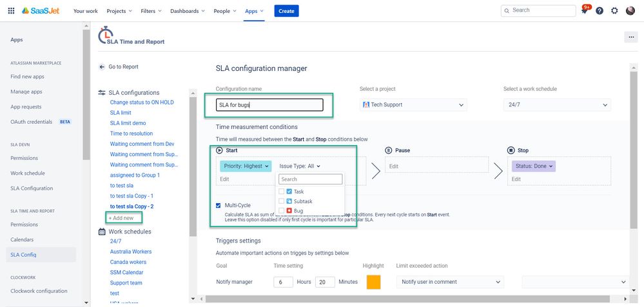Open the Notify user in comment dropdown
The height and width of the screenshot is (307, 644).
[450, 282]
